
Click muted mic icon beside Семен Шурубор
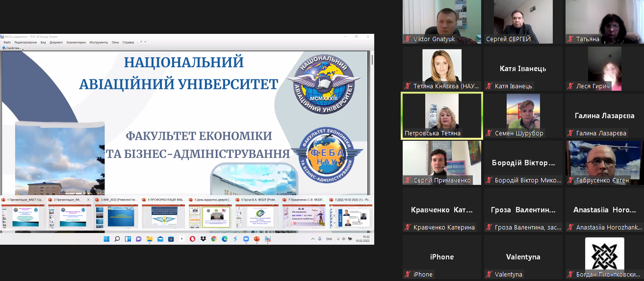(489, 133)
